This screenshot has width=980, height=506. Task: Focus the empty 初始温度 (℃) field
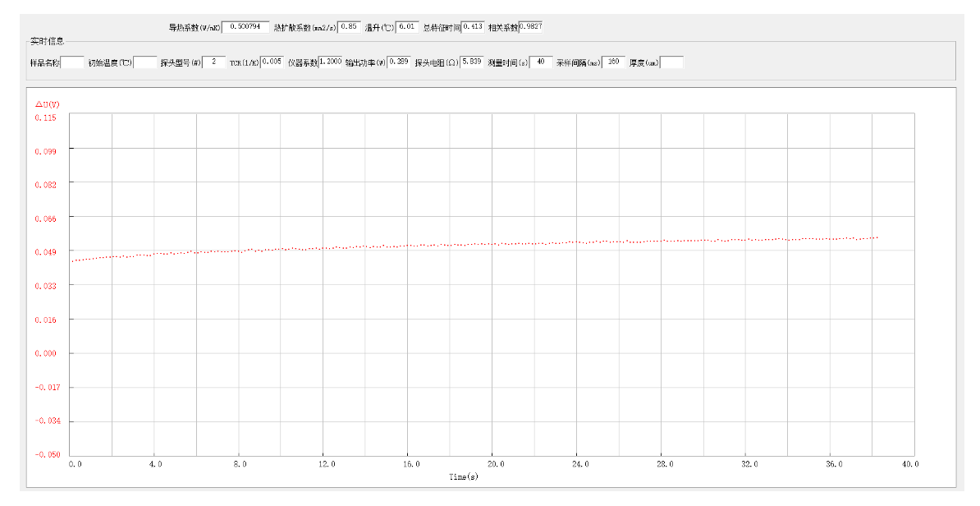(x=144, y=62)
